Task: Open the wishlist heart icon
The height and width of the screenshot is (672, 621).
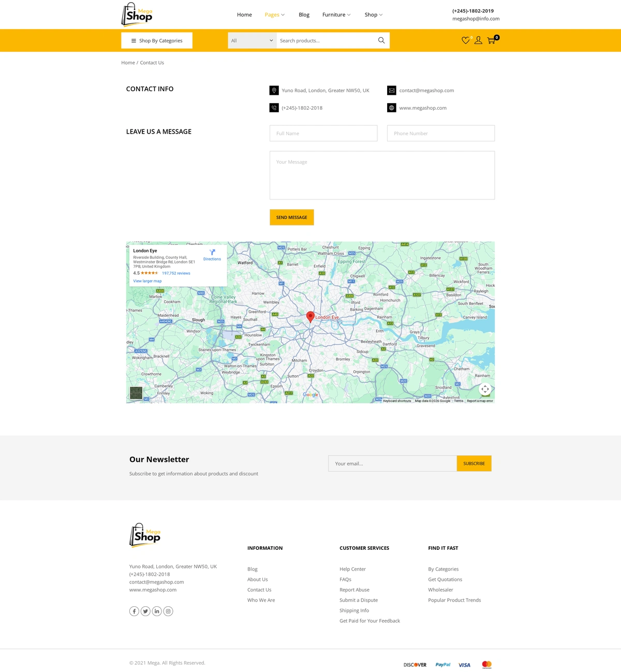Action: (x=465, y=40)
